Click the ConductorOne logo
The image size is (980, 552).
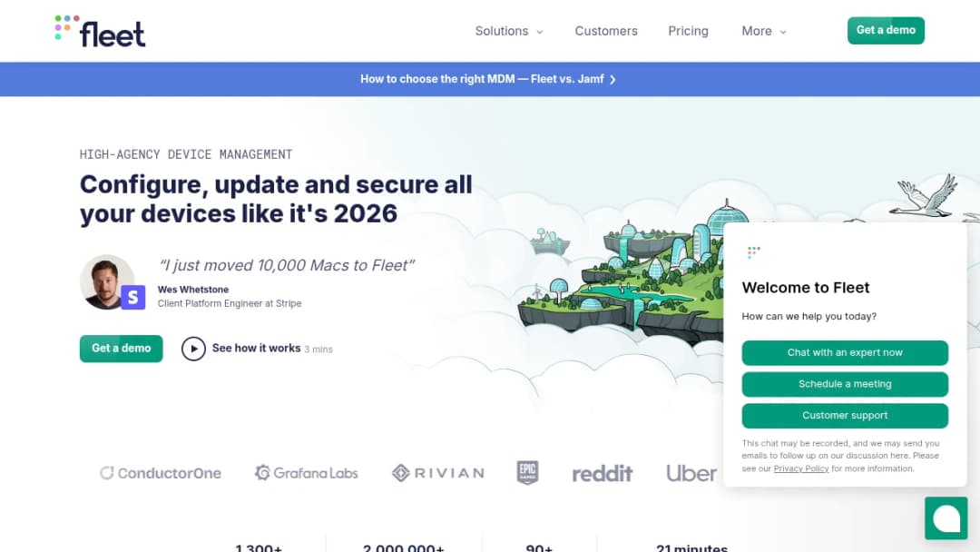pyautogui.click(x=161, y=473)
